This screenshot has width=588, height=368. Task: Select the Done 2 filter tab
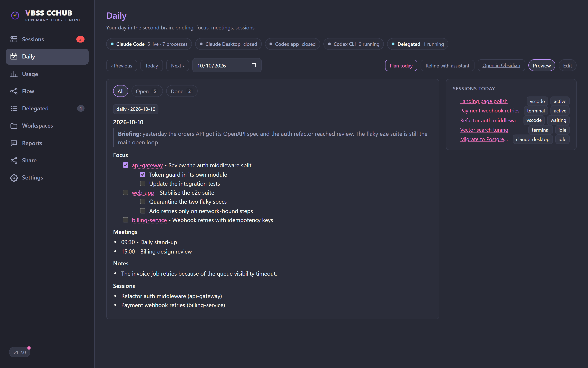pos(182,91)
